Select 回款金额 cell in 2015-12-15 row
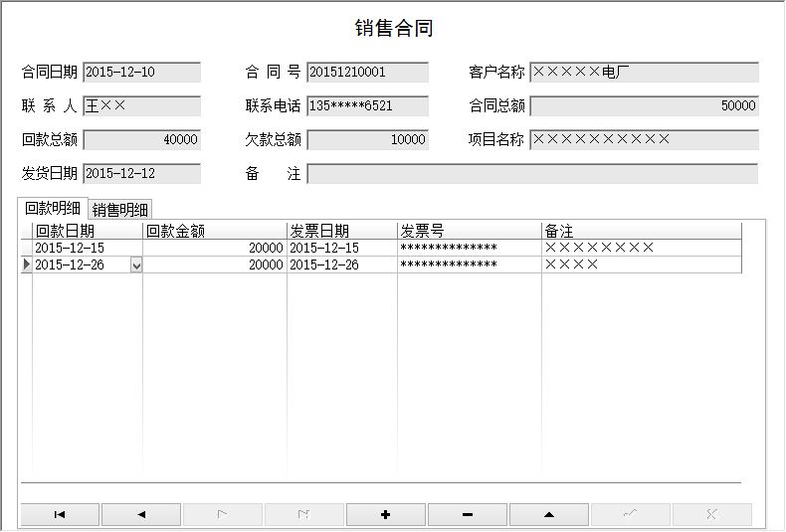 [x=215, y=248]
